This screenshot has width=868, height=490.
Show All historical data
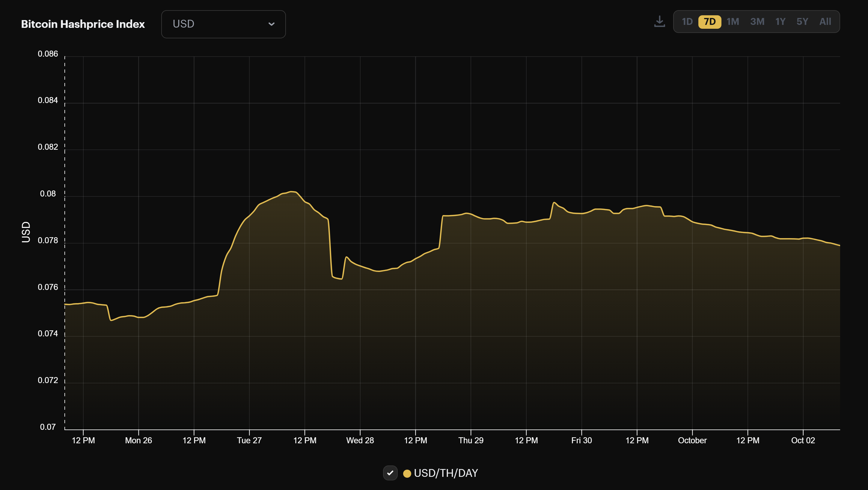[x=825, y=21]
